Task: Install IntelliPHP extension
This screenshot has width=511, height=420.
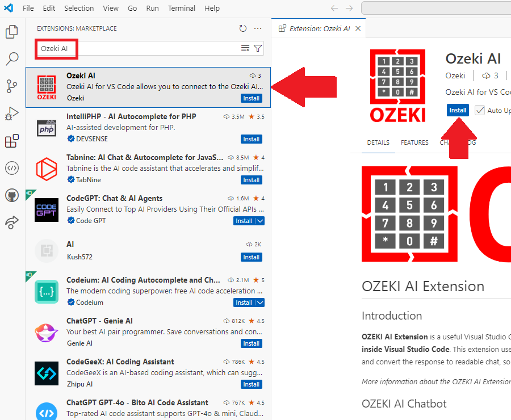Action: (x=252, y=139)
